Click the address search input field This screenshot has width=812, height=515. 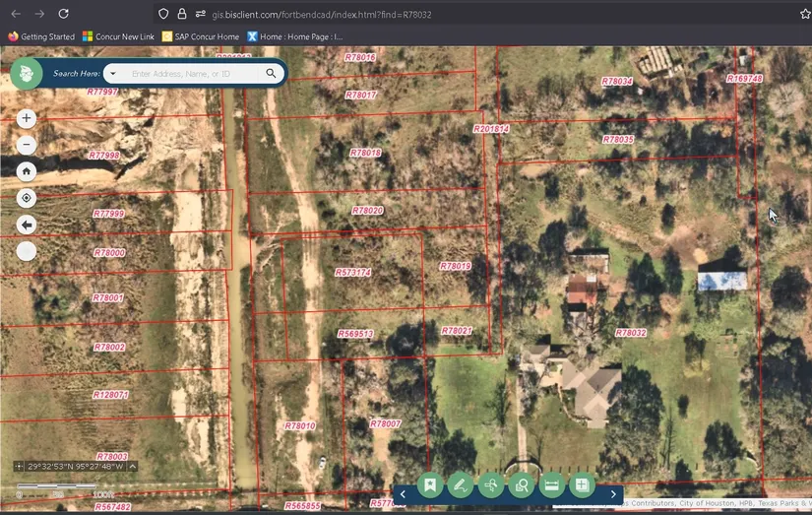(x=192, y=74)
